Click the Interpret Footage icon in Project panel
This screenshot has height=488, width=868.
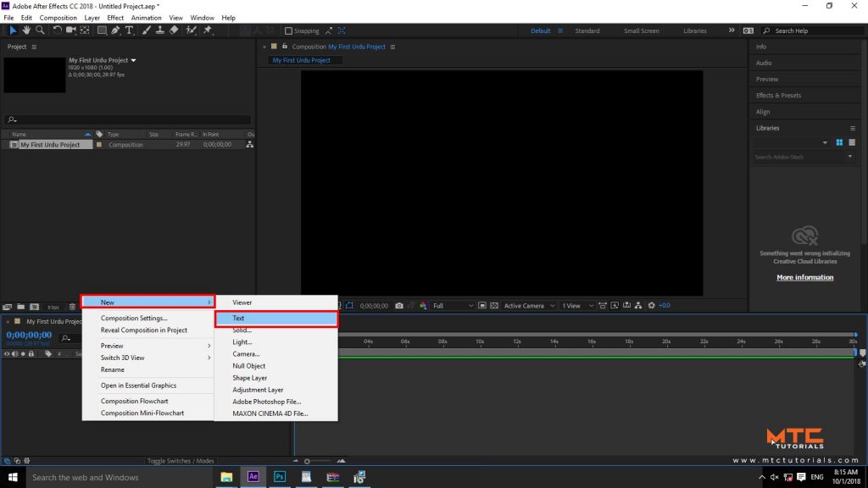pos(7,307)
